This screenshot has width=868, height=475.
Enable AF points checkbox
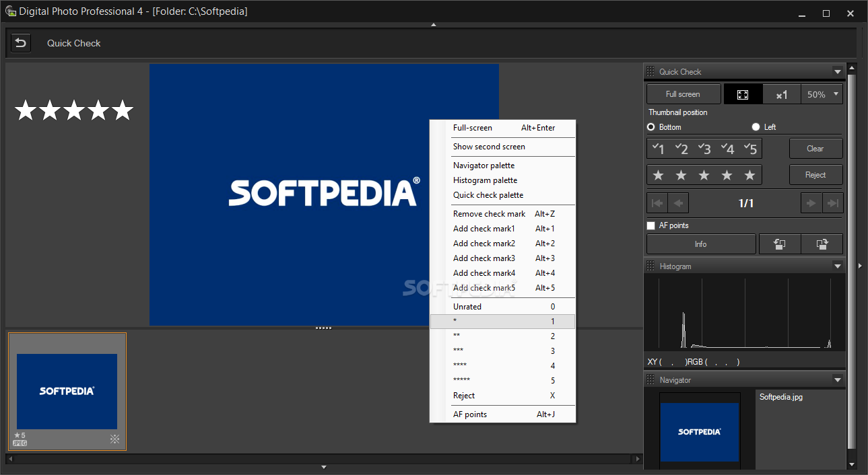(x=651, y=225)
